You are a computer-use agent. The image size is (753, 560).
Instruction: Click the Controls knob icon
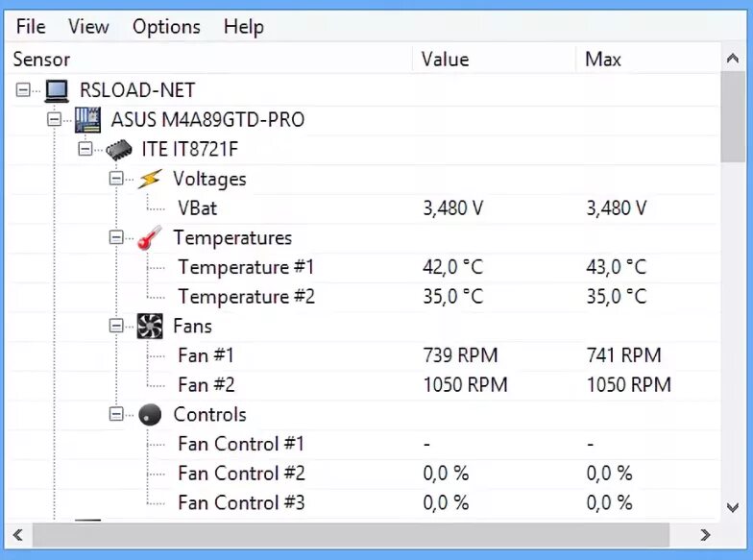coord(150,414)
